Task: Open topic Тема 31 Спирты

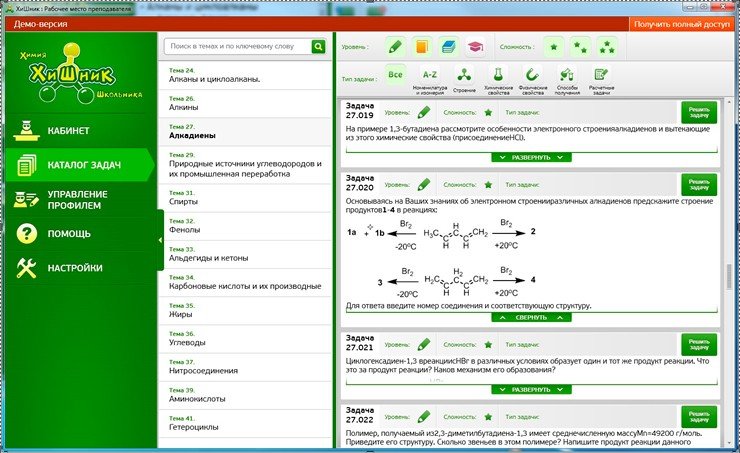Action: (245, 198)
